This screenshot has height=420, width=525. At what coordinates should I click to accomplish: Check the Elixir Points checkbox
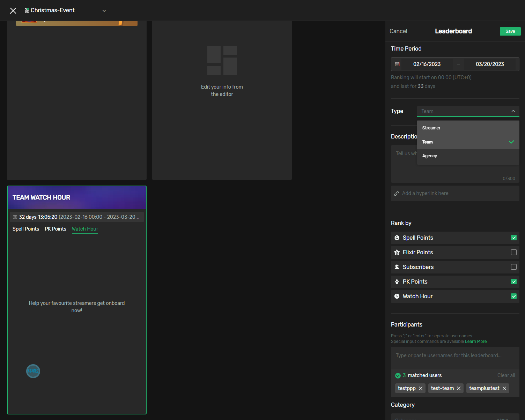pyautogui.click(x=514, y=252)
